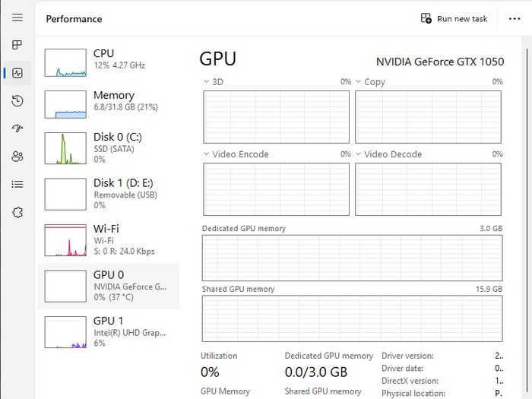Open the Startup apps icon
This screenshot has height=399, width=532.
pos(17,128)
